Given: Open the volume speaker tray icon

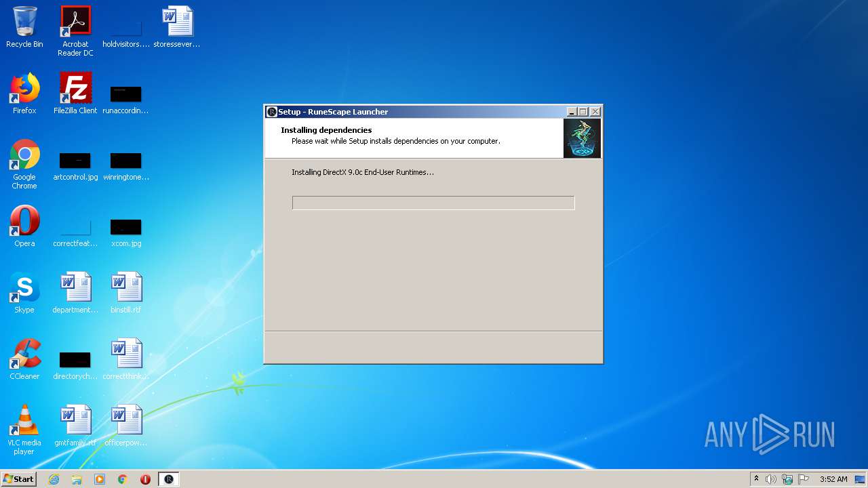Looking at the screenshot, I should 771,479.
